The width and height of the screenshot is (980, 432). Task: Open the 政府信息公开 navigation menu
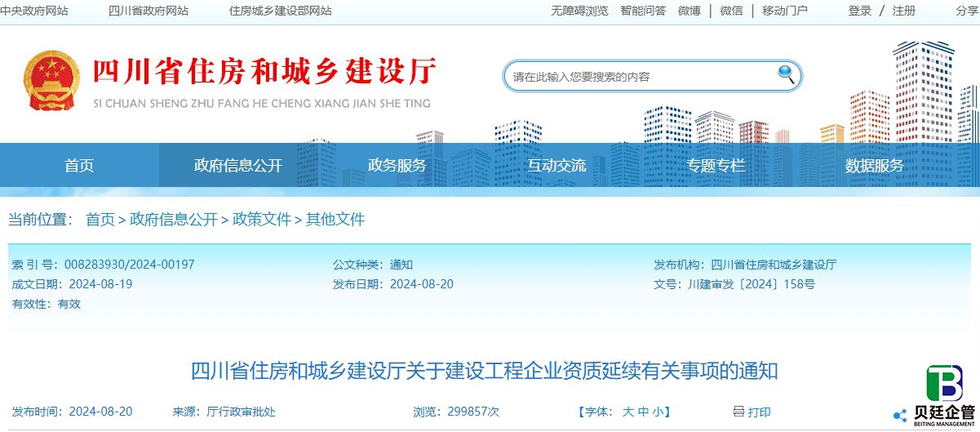[237, 166]
